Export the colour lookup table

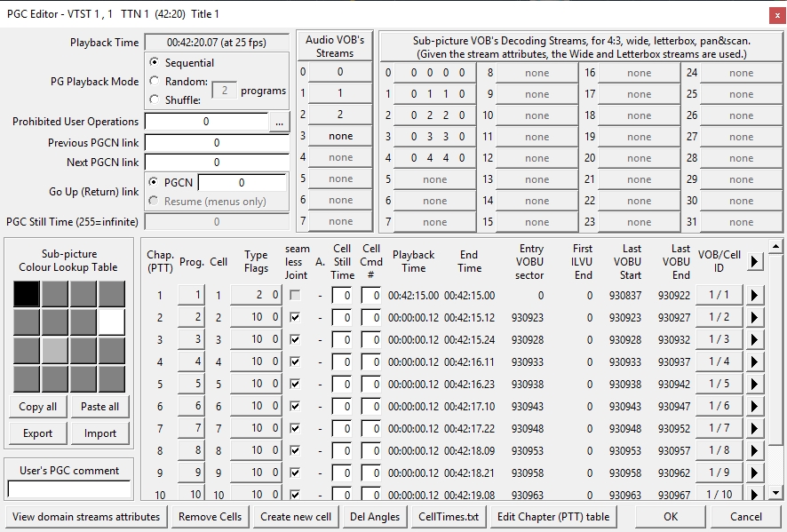37,433
